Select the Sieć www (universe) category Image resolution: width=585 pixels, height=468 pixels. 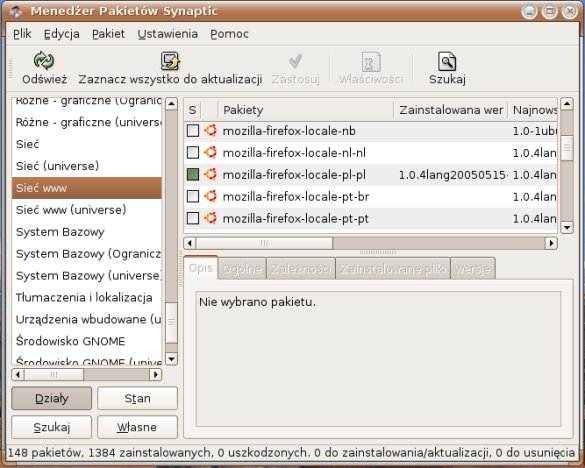pos(87,210)
